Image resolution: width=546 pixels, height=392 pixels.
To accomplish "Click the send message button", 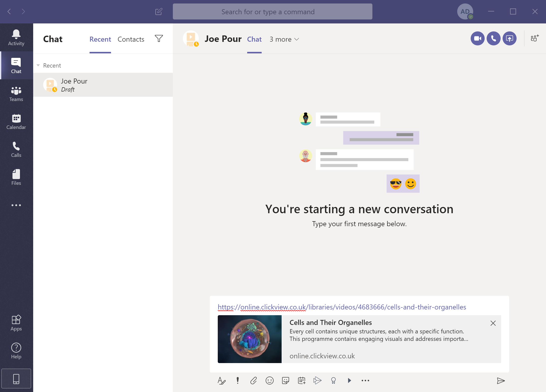I will click(501, 381).
